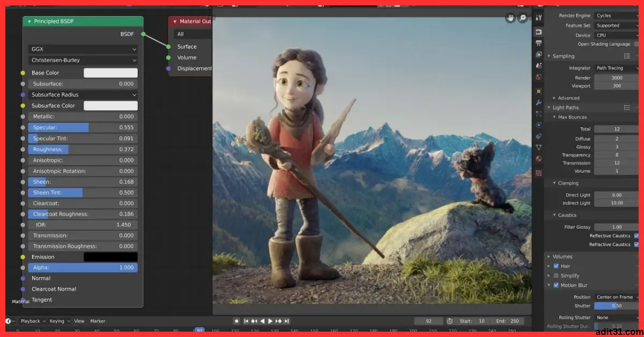Disable Reflective Caustics checkbox
644x337 pixels.
click(x=636, y=236)
